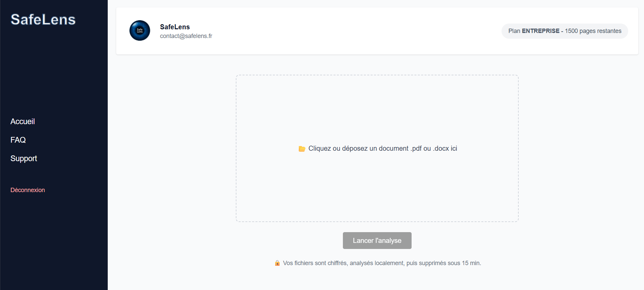This screenshot has height=290, width=644.
Task: Go to the Accueil page
Action: (23, 121)
